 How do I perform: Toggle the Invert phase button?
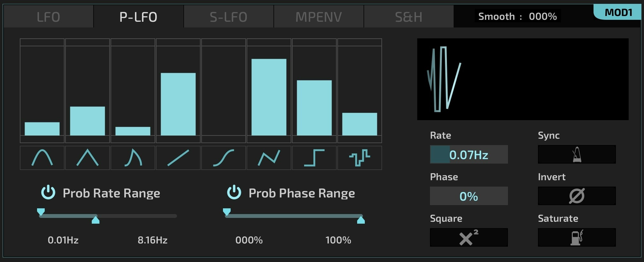click(x=577, y=196)
